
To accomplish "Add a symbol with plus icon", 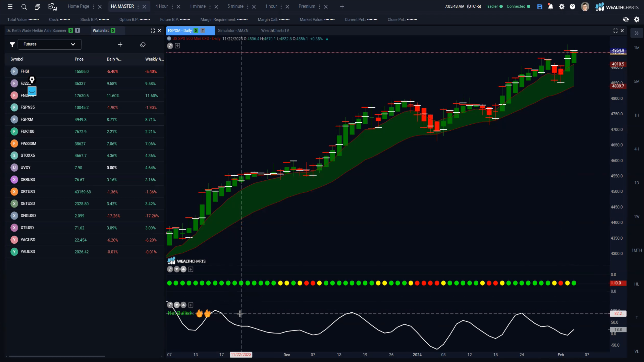I will [x=120, y=44].
